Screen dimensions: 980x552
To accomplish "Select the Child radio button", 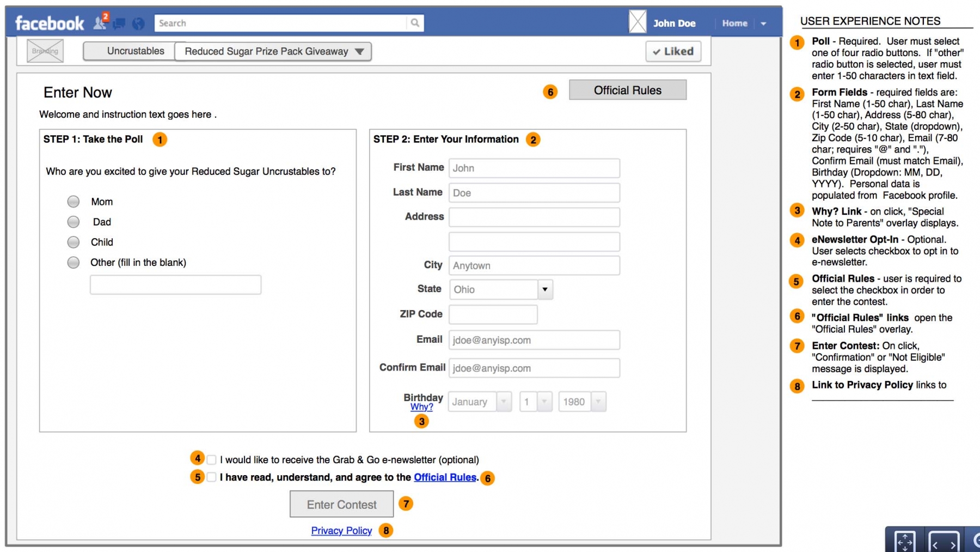I will click(73, 242).
